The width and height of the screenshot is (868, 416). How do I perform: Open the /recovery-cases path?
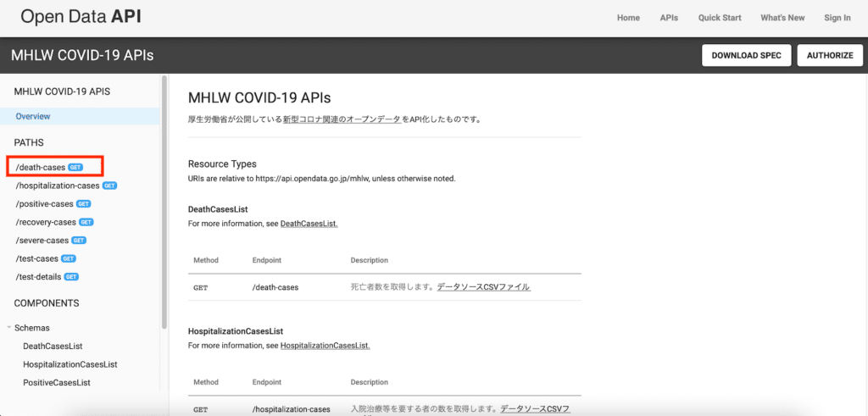click(46, 222)
